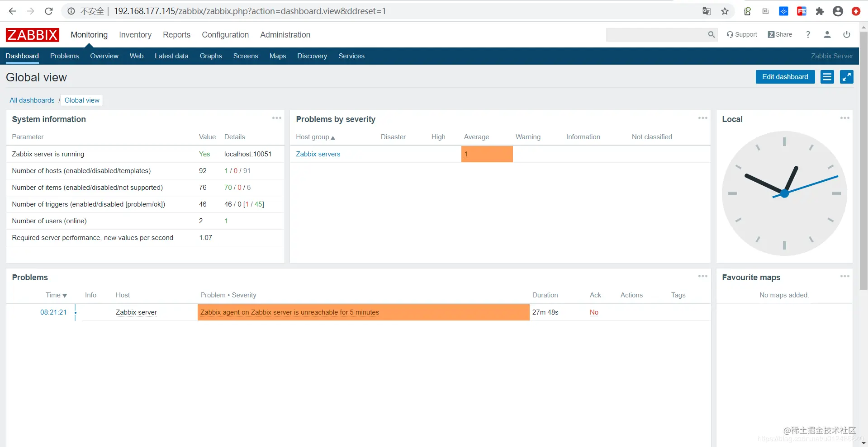Image resolution: width=868 pixels, height=447 pixels.
Task: Go back in browser history
Action: click(x=12, y=11)
